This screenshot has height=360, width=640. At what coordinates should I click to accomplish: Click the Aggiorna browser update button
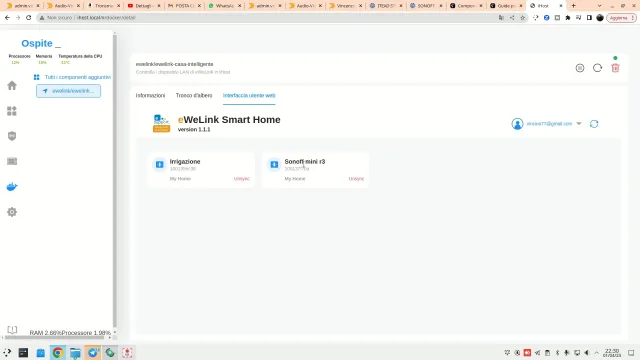pyautogui.click(x=621, y=18)
